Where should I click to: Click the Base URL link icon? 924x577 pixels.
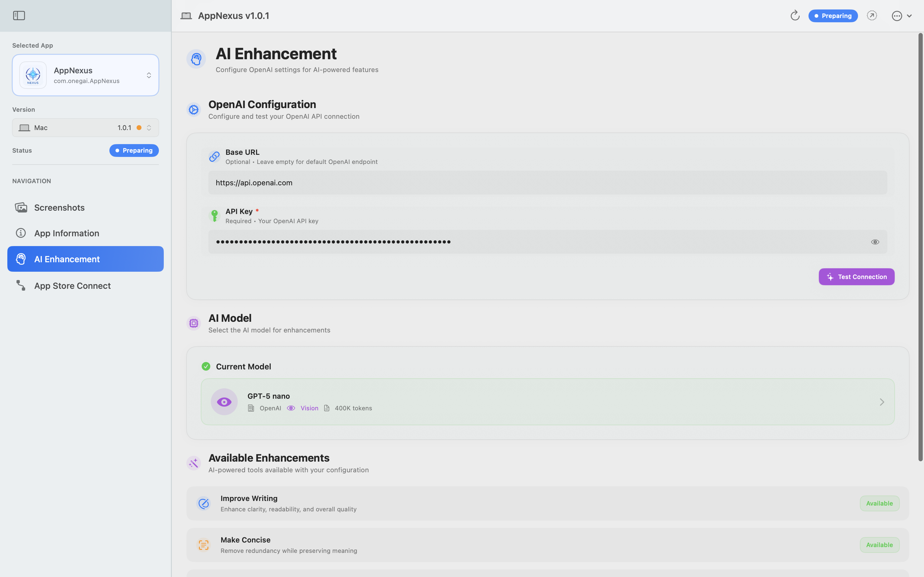click(x=214, y=156)
